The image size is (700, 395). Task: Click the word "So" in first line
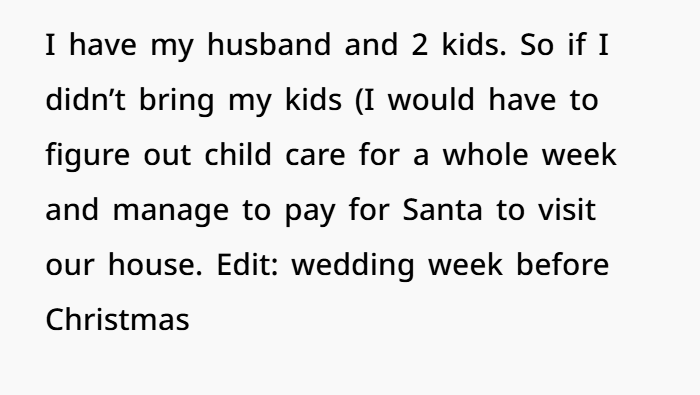(x=537, y=45)
